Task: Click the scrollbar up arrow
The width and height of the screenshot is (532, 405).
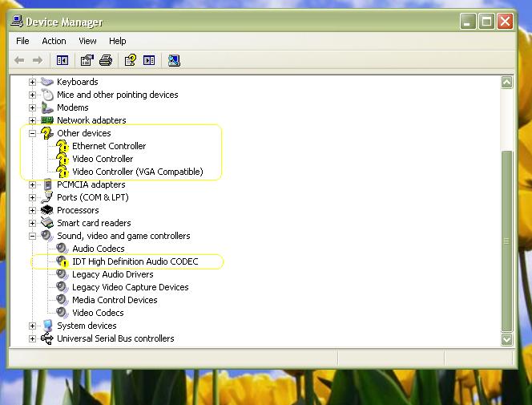Action: (x=507, y=82)
